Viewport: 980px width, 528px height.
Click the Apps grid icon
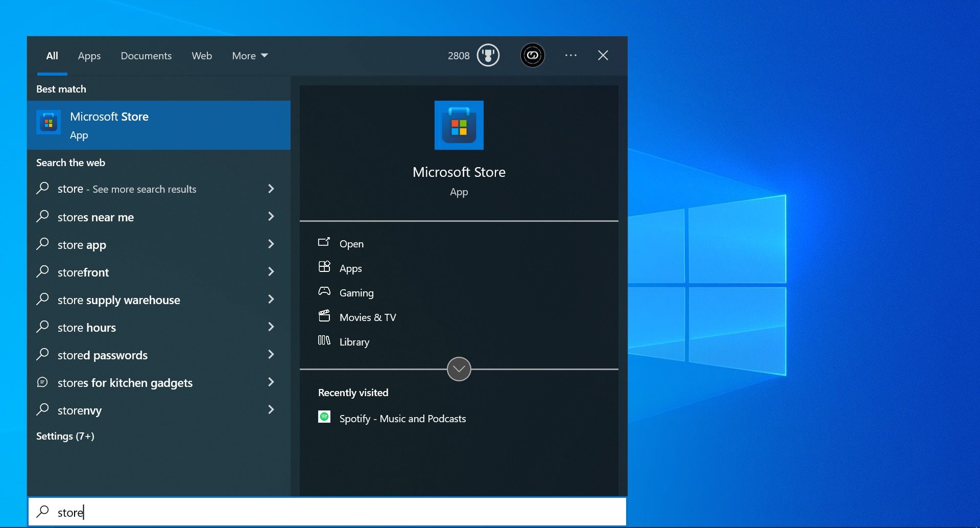point(324,266)
